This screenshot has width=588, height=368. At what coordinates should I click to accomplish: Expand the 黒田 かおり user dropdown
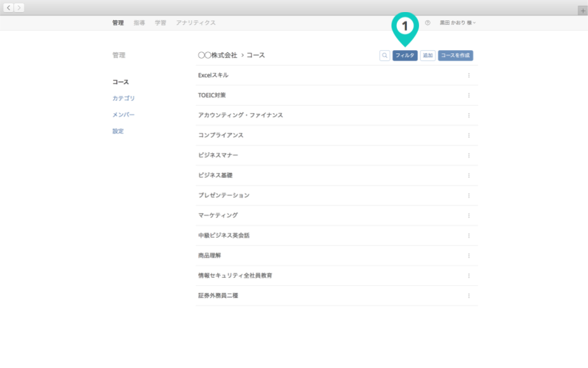(458, 23)
